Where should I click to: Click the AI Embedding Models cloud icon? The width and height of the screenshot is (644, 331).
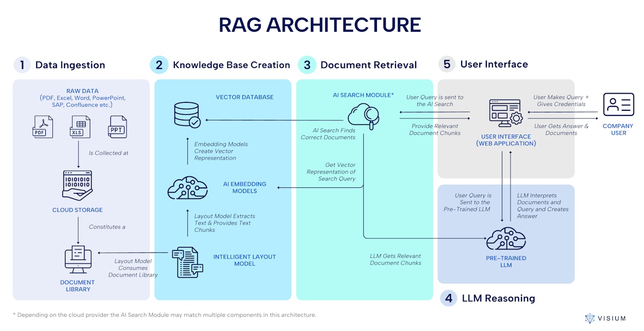[x=187, y=188]
